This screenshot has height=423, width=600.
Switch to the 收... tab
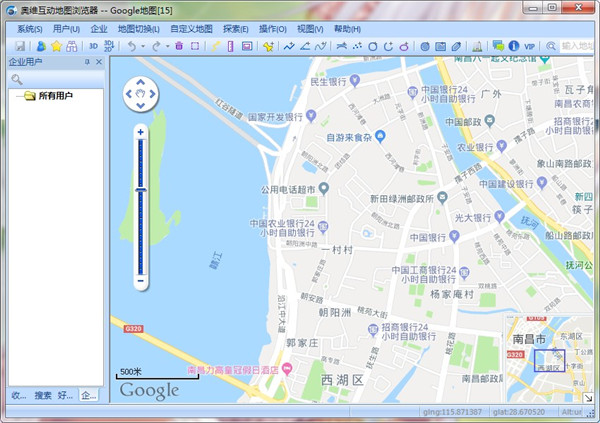click(19, 395)
